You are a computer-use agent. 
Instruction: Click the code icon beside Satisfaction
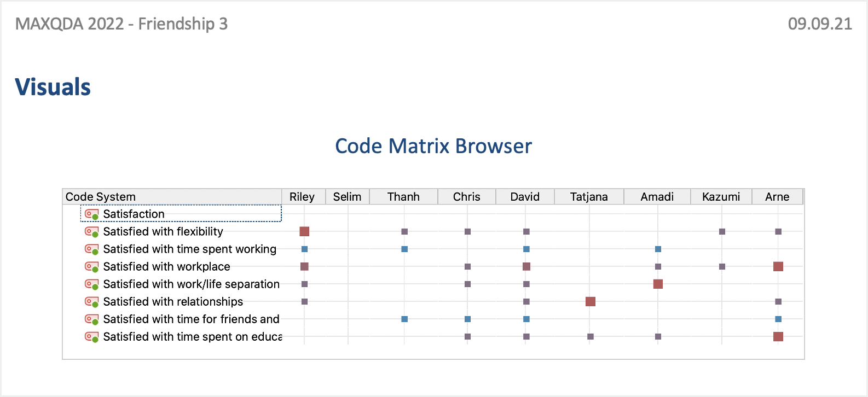pyautogui.click(x=91, y=214)
